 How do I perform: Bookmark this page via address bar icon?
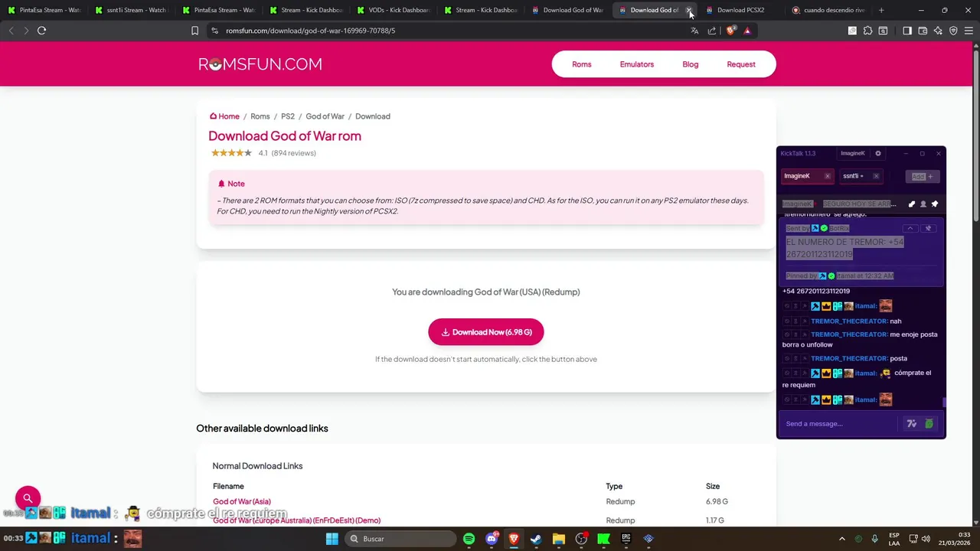pyautogui.click(x=194, y=31)
